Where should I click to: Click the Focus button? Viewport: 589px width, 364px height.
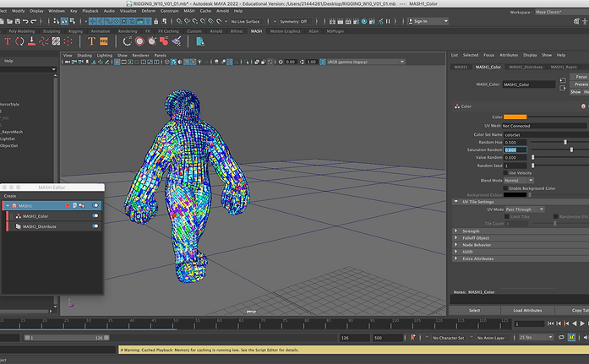[x=581, y=77]
